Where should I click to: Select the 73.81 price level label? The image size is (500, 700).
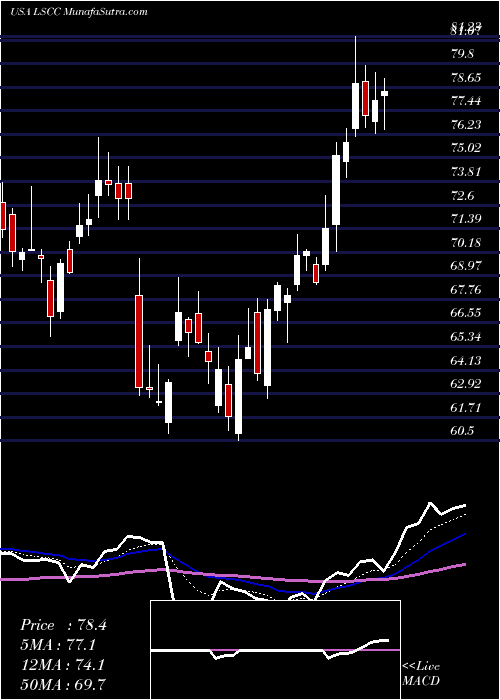coord(467,172)
